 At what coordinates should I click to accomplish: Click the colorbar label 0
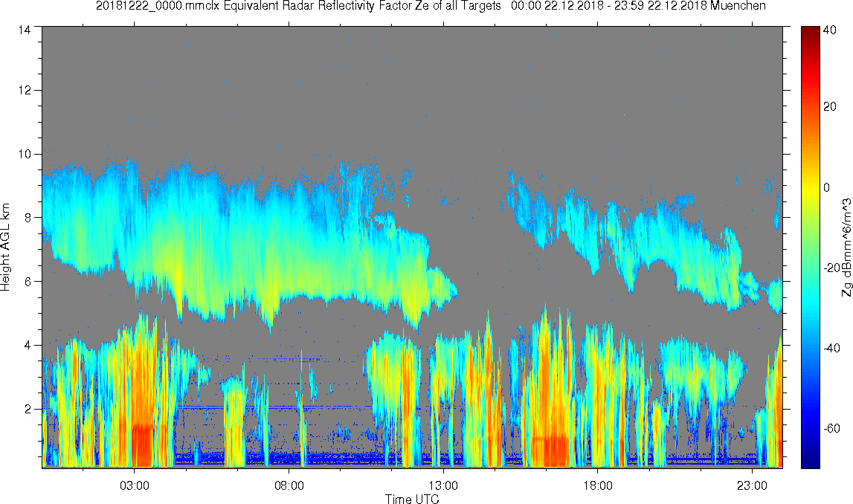pos(827,187)
